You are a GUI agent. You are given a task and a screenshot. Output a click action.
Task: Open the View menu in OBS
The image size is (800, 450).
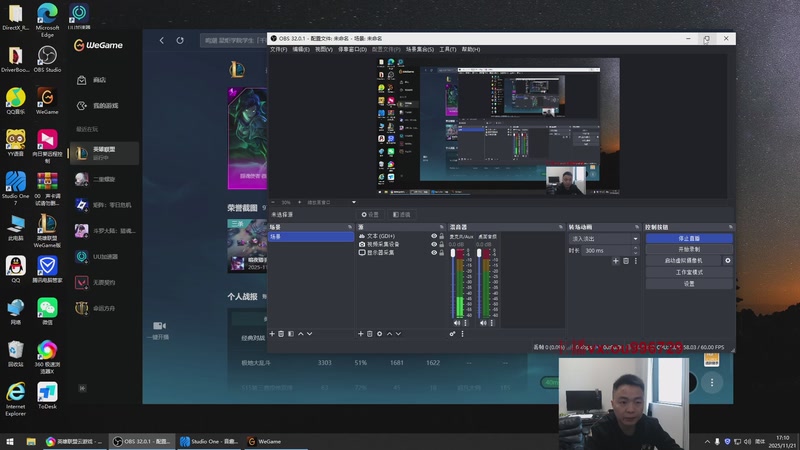pos(323,49)
